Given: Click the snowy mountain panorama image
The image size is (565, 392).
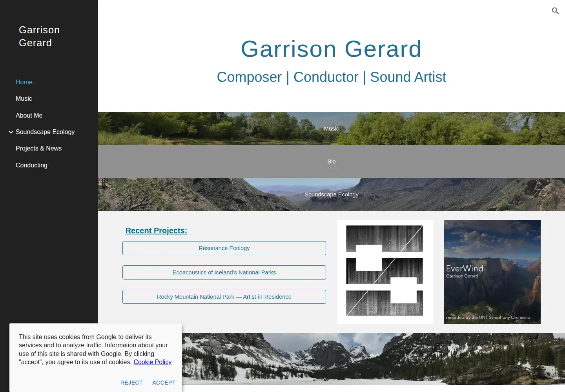Looking at the screenshot, I should point(374,359).
